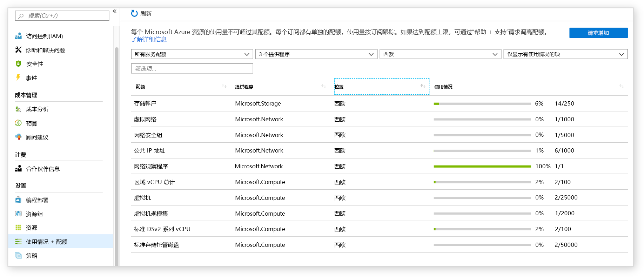
Task: Open 访问控制(IAM) menu item
Action: (45, 36)
